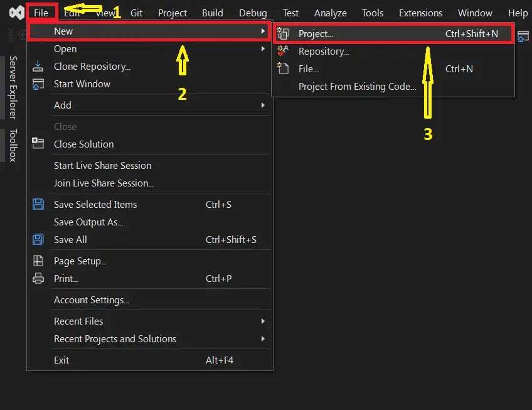Expand the Open submenu arrow
This screenshot has width=532, height=410.
tap(263, 49)
